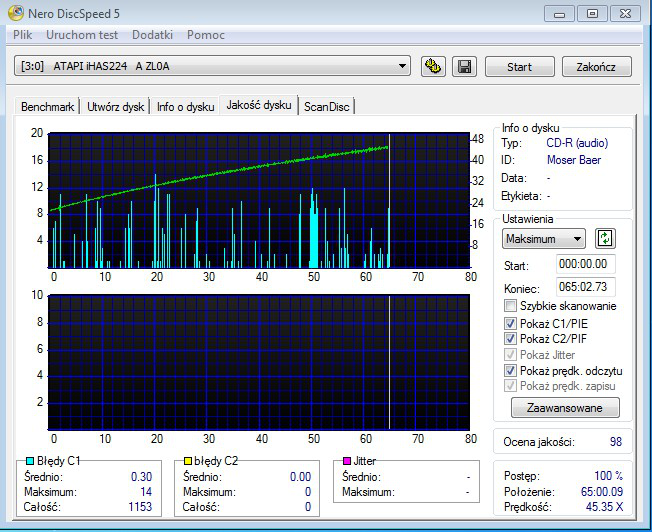Click the disabled Pokaż Jitter checkbox
This screenshot has width=652, height=532.
tap(510, 355)
